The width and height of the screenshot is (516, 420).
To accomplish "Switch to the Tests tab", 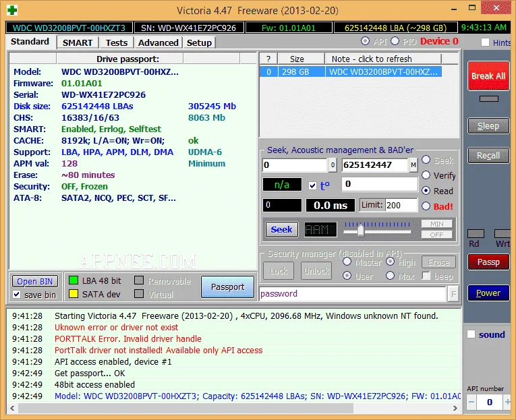I will pos(117,42).
